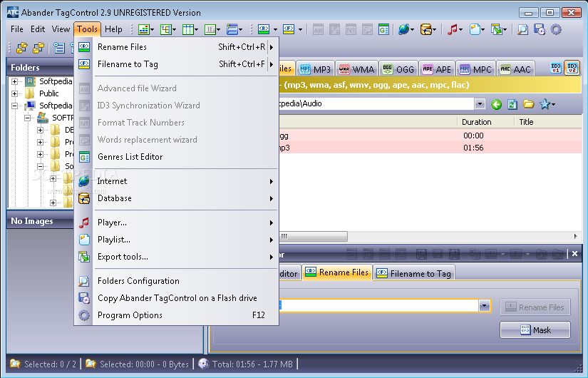Screen dimensions: 588x378
Task: Click the copy to flash drive toolbar icon
Action: tap(540, 29)
